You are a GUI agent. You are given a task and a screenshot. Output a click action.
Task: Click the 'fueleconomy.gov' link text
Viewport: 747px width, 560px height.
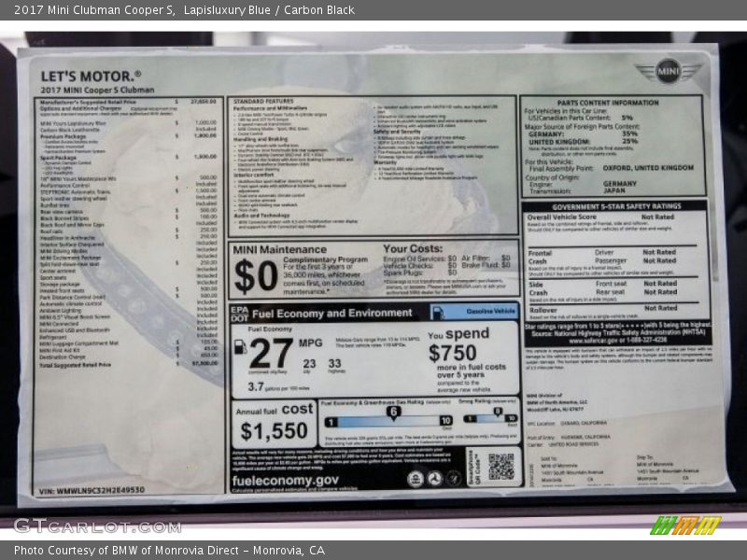286,481
